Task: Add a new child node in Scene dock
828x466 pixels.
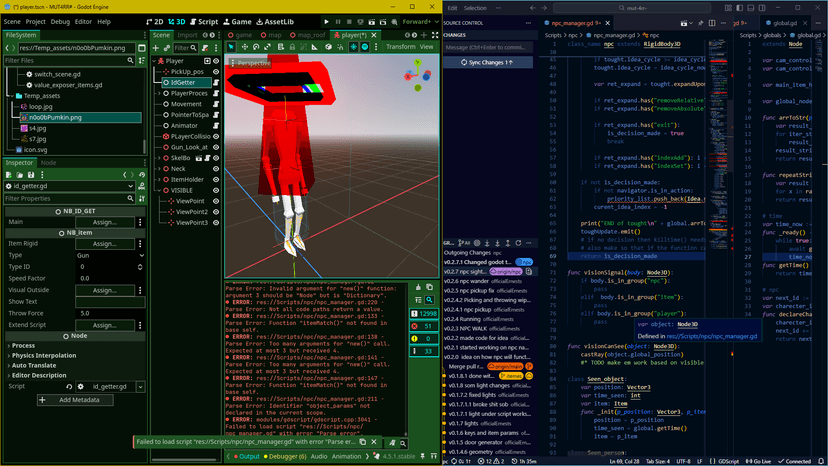Action: pyautogui.click(x=158, y=47)
